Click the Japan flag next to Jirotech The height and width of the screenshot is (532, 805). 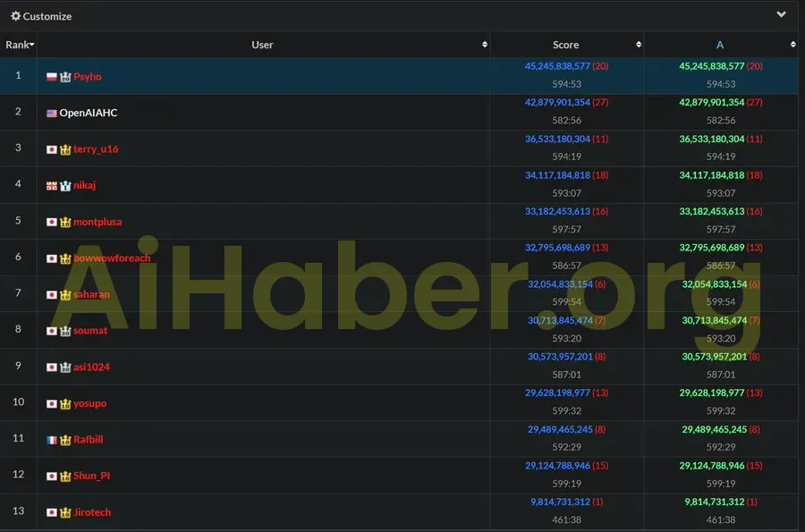pos(52,512)
